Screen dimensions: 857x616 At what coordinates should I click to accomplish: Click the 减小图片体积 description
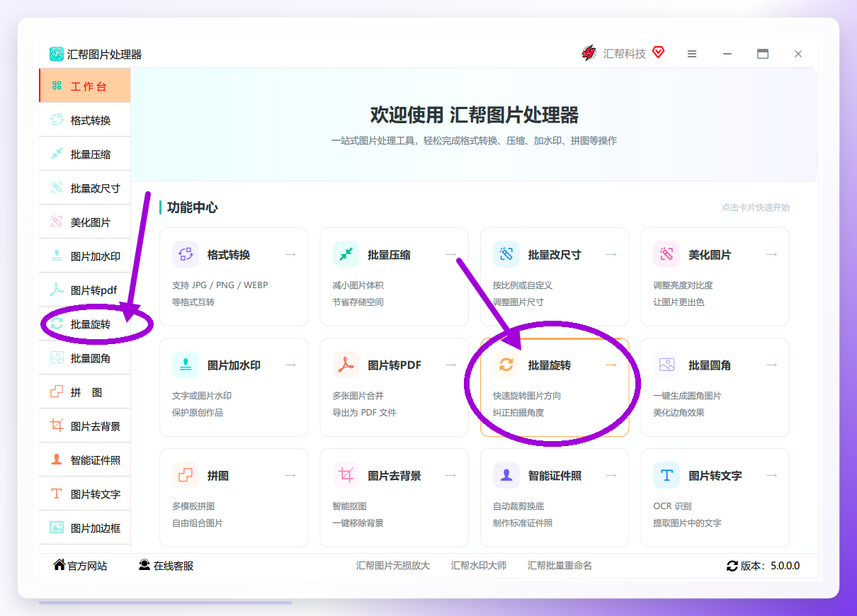(x=358, y=285)
